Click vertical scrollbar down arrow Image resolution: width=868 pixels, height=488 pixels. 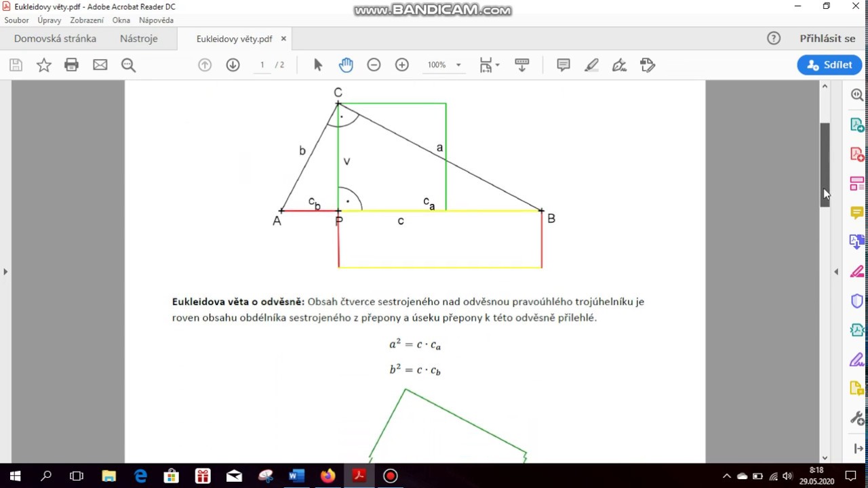point(825,457)
